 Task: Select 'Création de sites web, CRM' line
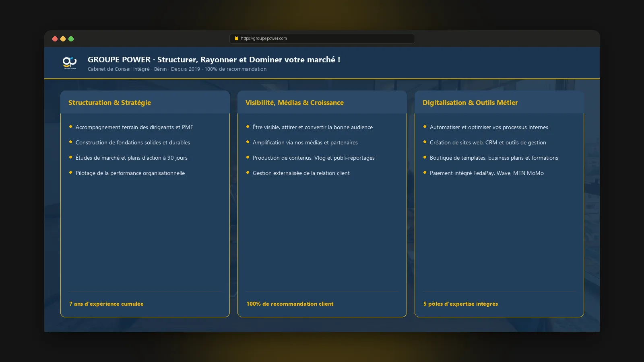[x=488, y=142]
